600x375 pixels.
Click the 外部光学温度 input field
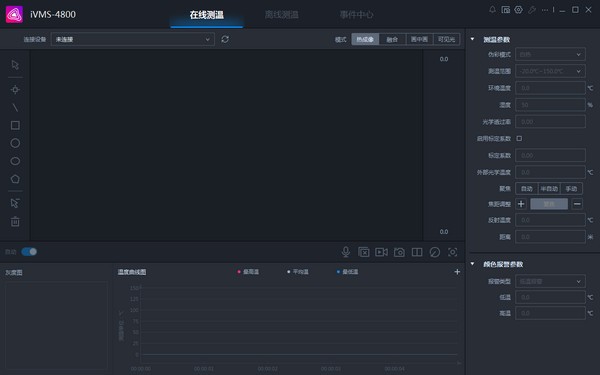pos(550,172)
